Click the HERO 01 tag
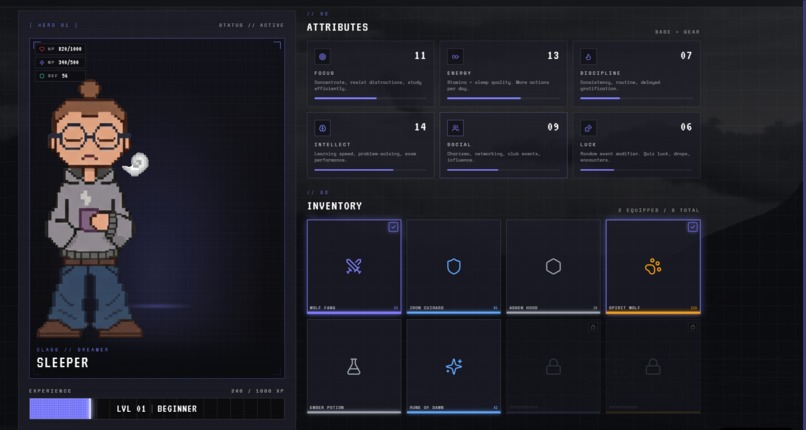 (54, 25)
